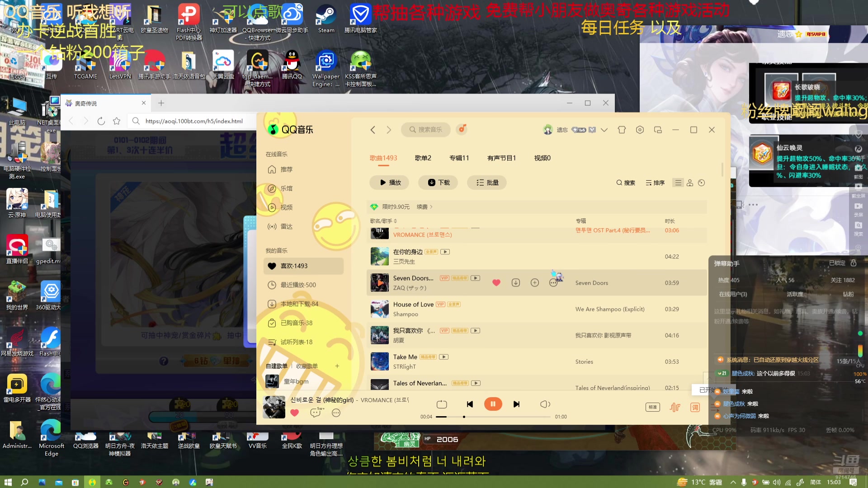Go forward with the right arrow in QQ Music
The image size is (868, 488).
click(x=389, y=130)
